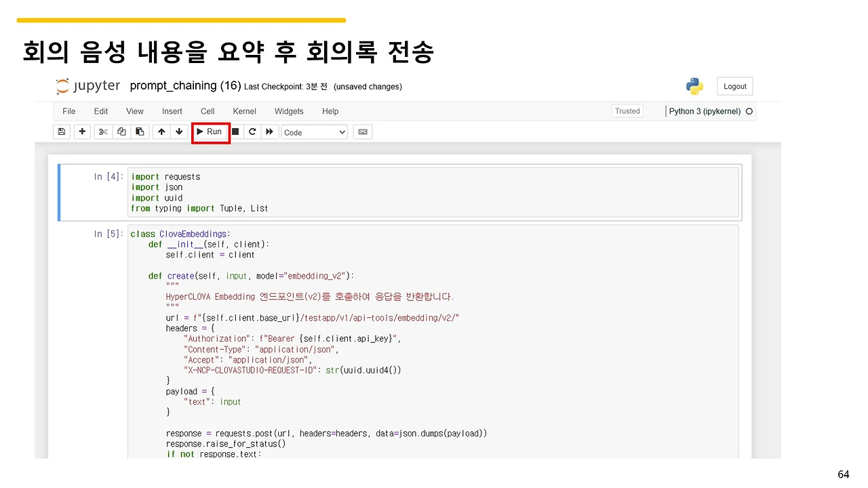The image size is (868, 488).
Task: Click the "response.raise_for_status()" line
Action: click(x=226, y=444)
